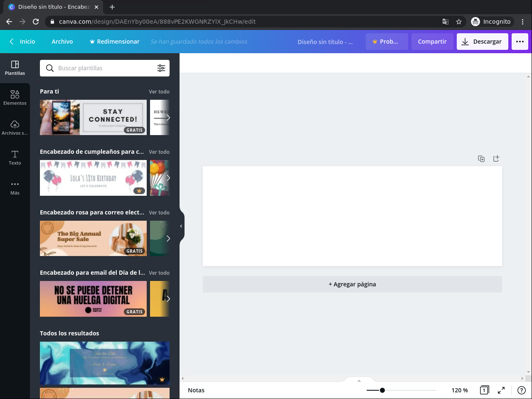
Task: Select the Stay Connected template
Action: tap(93, 117)
